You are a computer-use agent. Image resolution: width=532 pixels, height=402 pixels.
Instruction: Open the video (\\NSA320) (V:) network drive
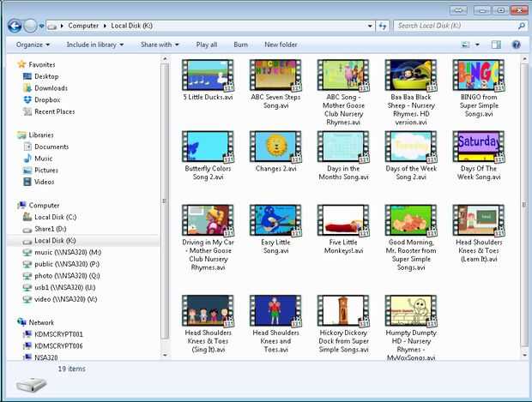(60, 299)
